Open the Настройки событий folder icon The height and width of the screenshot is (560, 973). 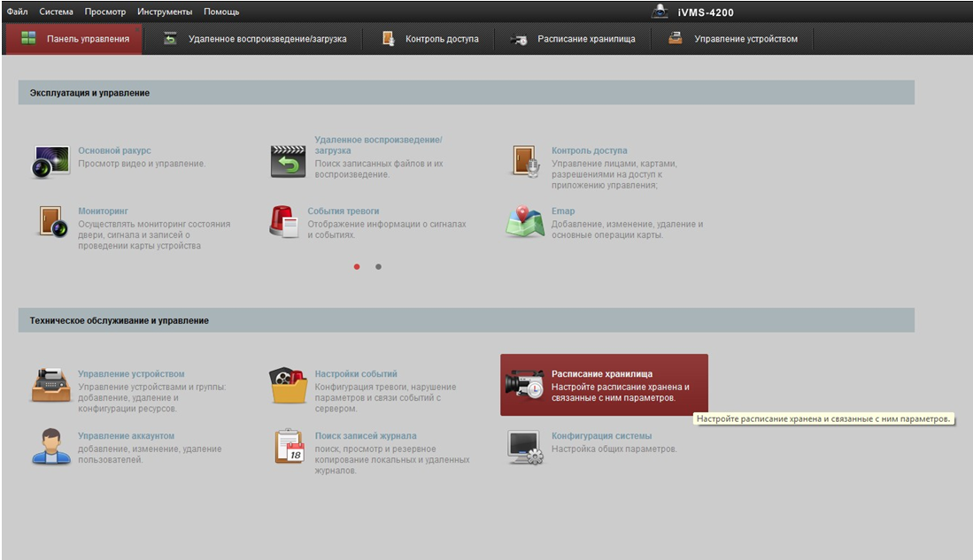point(288,385)
